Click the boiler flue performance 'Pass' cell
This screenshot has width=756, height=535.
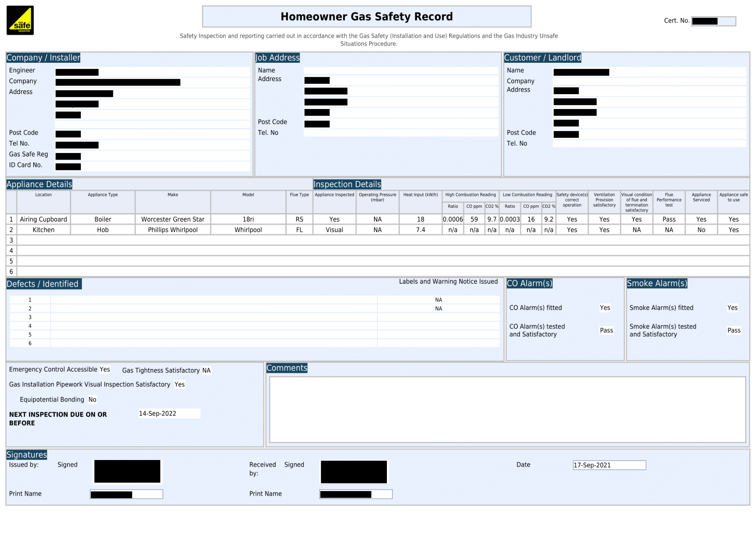pos(669,219)
